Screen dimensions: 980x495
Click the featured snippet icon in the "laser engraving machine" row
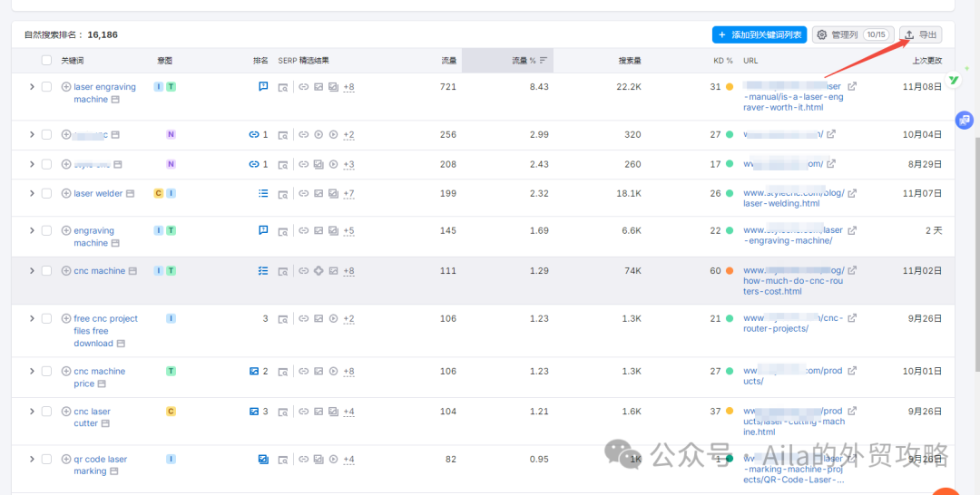[x=263, y=87]
